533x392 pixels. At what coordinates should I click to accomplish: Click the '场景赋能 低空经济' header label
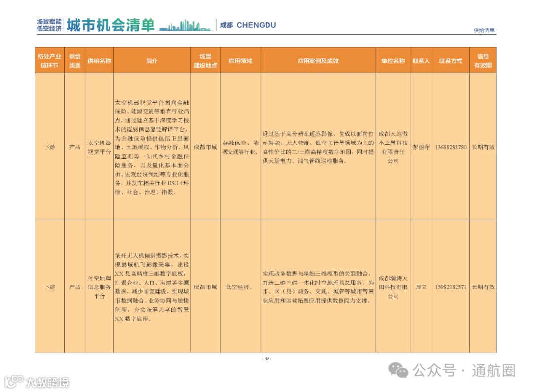(x=49, y=25)
